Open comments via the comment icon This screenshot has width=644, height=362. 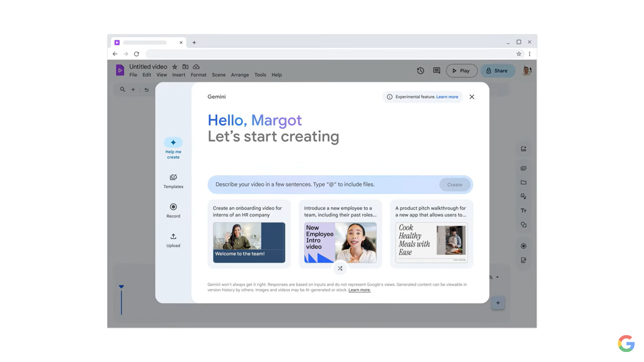pyautogui.click(x=436, y=70)
